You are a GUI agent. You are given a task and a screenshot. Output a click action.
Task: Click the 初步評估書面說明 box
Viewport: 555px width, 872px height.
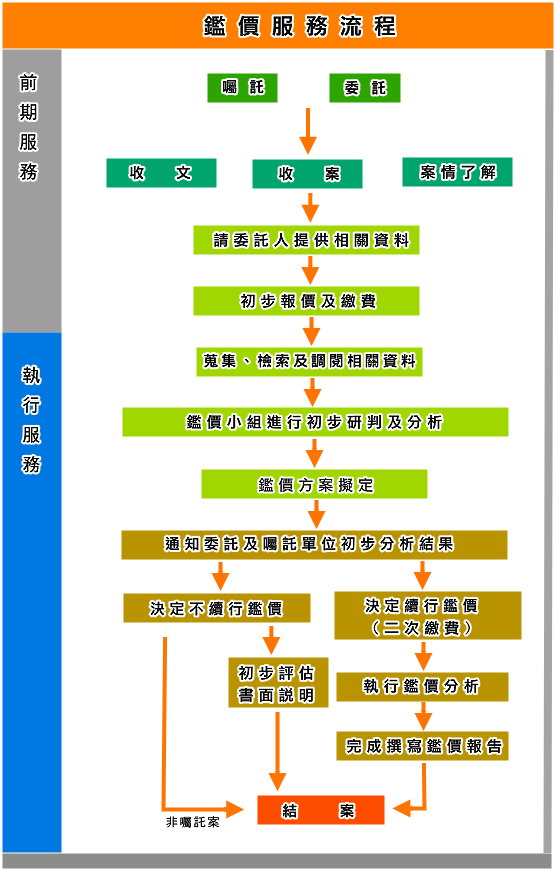tap(278, 683)
